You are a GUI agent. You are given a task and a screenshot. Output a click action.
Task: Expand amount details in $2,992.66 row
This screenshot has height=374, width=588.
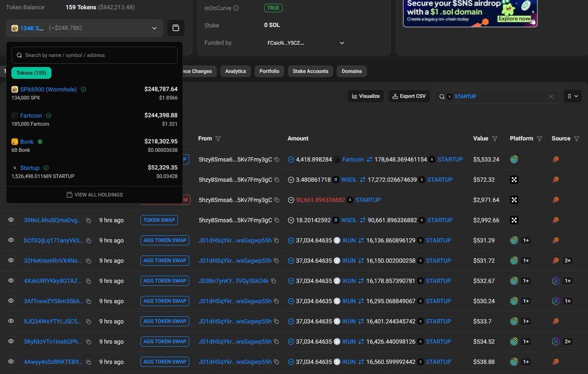click(x=291, y=220)
